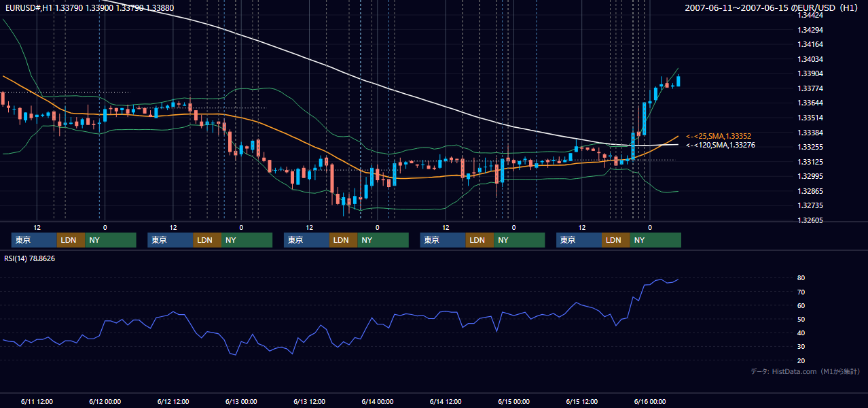Screen dimensions: 868x408
Task: Click price axis value 1.34424
Action: [810, 15]
